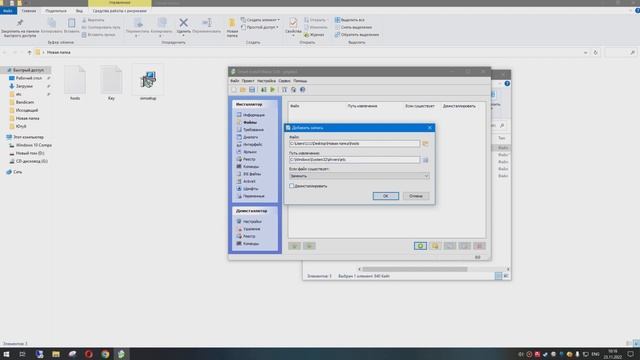Click Move up arrow button under the file list
Viewport: 640px width, 360px height.
pos(294,246)
